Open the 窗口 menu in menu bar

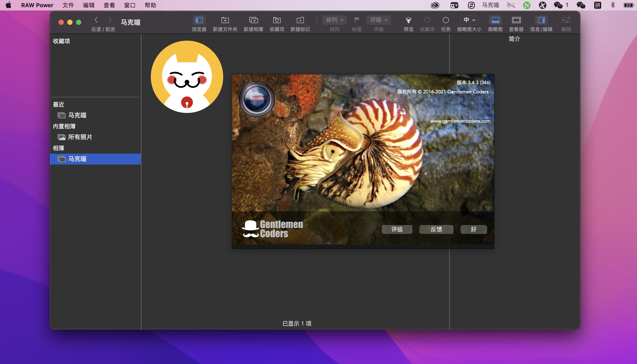click(x=130, y=5)
